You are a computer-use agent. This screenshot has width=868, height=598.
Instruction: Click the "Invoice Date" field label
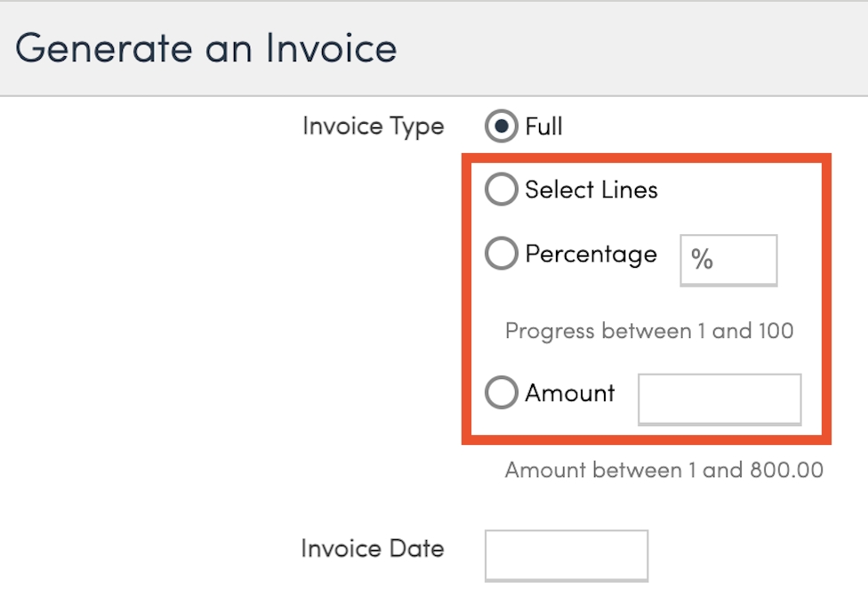click(x=372, y=548)
